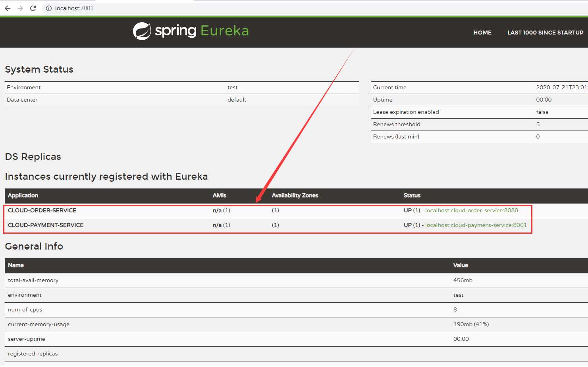Click the Spring leaf logo
This screenshot has height=367, width=588.
tap(142, 31)
